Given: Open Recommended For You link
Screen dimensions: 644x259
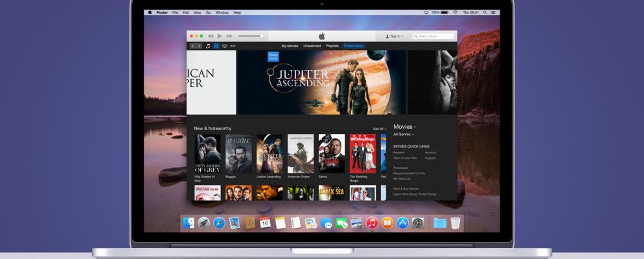Looking at the screenshot, I should 409,174.
